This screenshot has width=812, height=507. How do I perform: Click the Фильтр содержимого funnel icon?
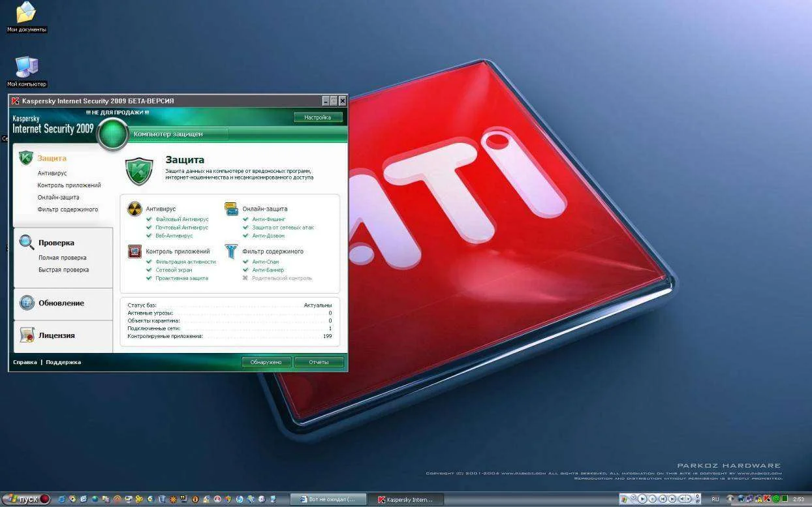(x=232, y=251)
